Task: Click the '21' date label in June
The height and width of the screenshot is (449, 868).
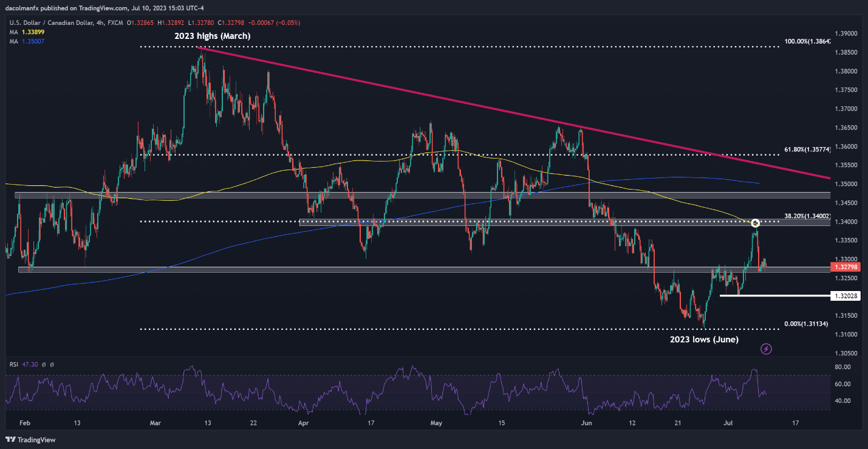Action: tap(678, 422)
